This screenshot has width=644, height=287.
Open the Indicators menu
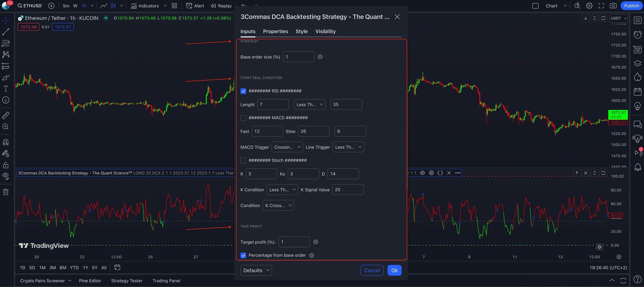point(145,6)
